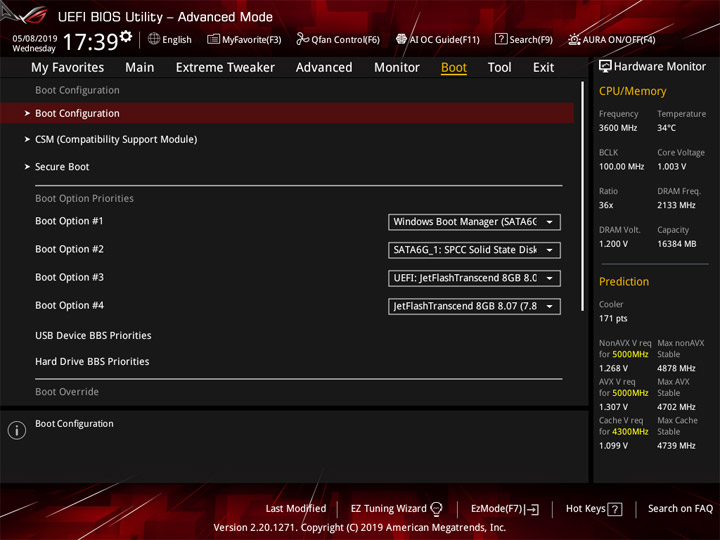Open Hard Drive BBS Priorities

point(92,361)
